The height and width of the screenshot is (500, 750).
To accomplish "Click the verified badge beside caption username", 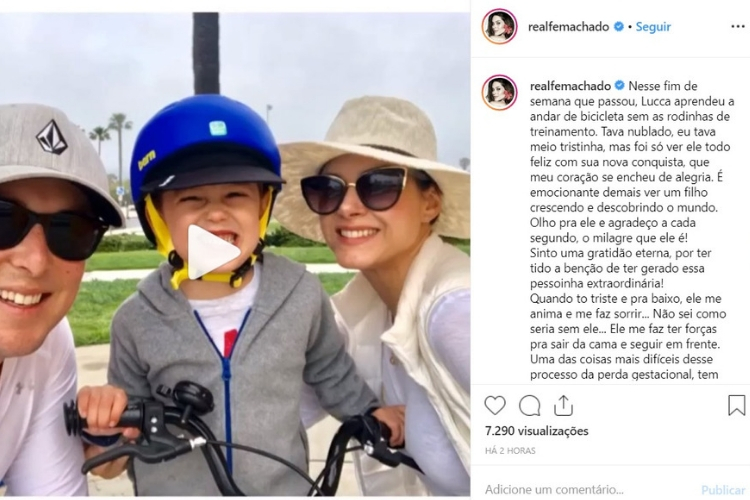I will pyautogui.click(x=619, y=86).
